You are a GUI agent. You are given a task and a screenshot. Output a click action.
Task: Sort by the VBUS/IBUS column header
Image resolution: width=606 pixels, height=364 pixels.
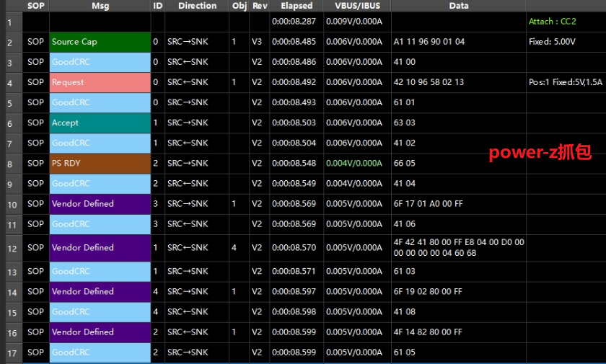[x=358, y=6]
